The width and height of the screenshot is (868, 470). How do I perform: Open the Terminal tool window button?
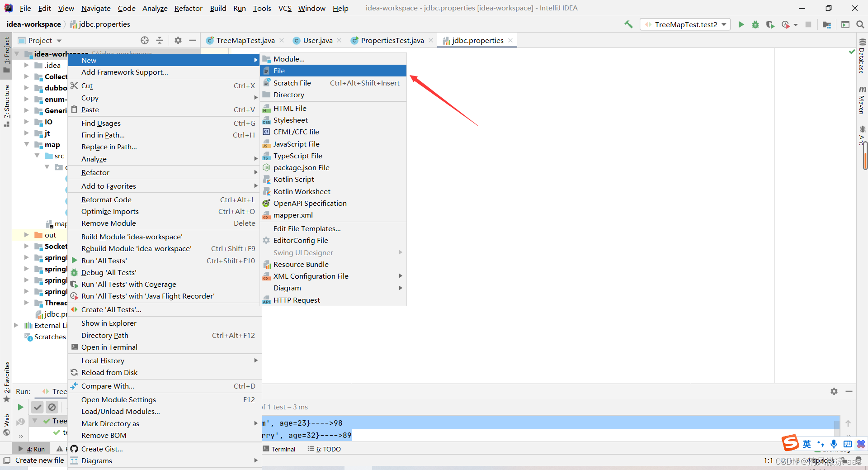click(x=279, y=449)
